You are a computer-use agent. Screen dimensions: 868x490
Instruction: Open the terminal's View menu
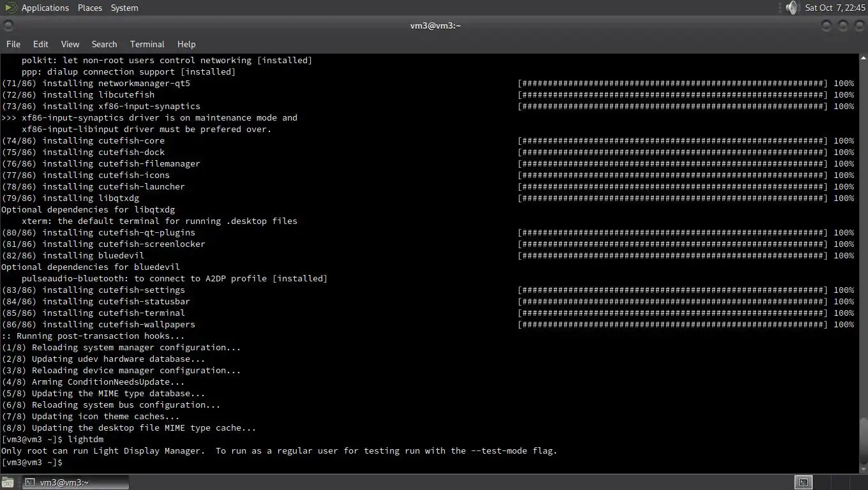tap(70, 44)
